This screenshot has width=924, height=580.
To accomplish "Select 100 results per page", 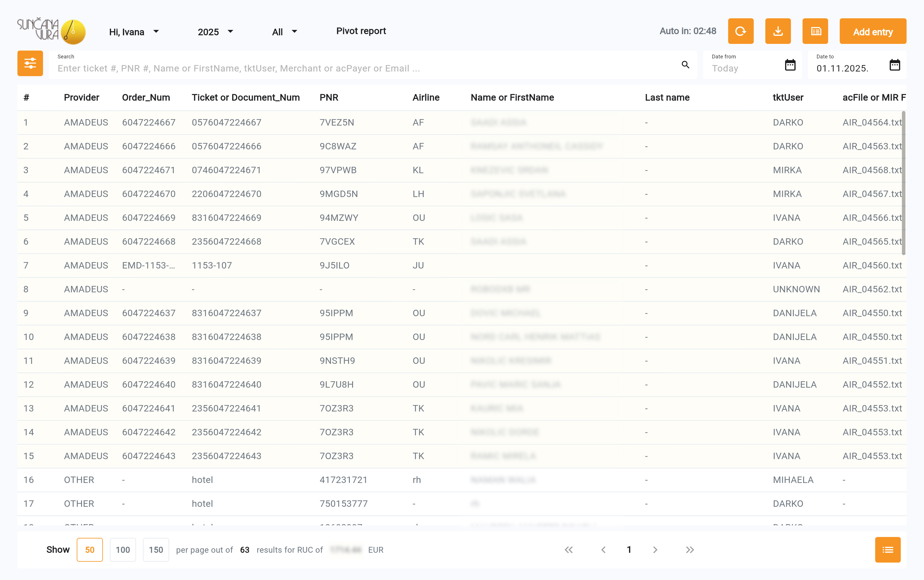I will pyautogui.click(x=122, y=550).
